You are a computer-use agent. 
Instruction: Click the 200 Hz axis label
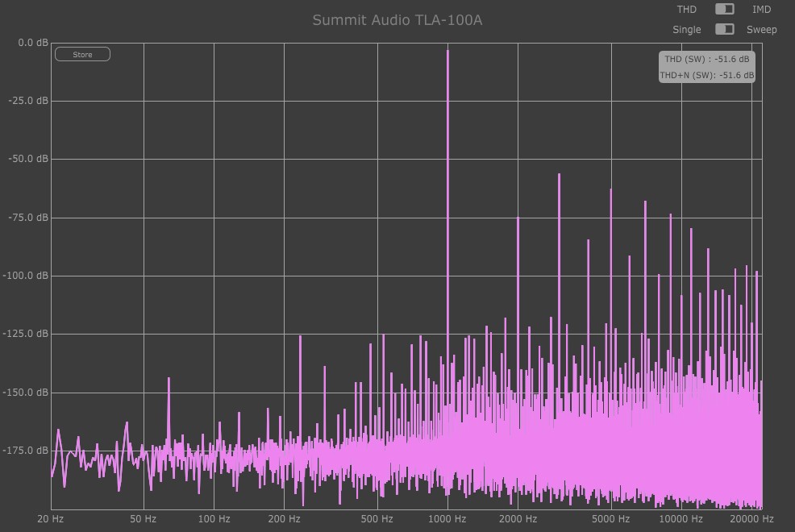click(284, 519)
